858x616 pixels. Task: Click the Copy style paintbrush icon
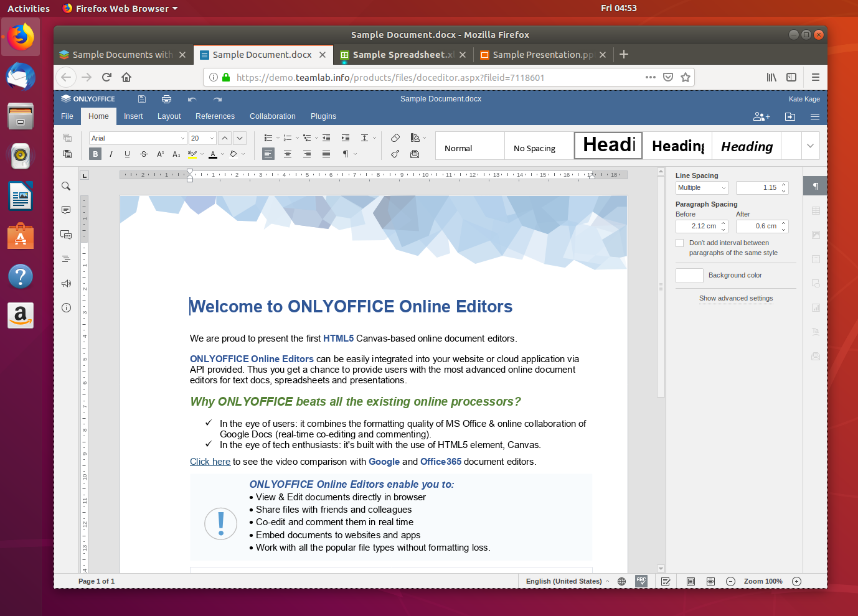395,154
